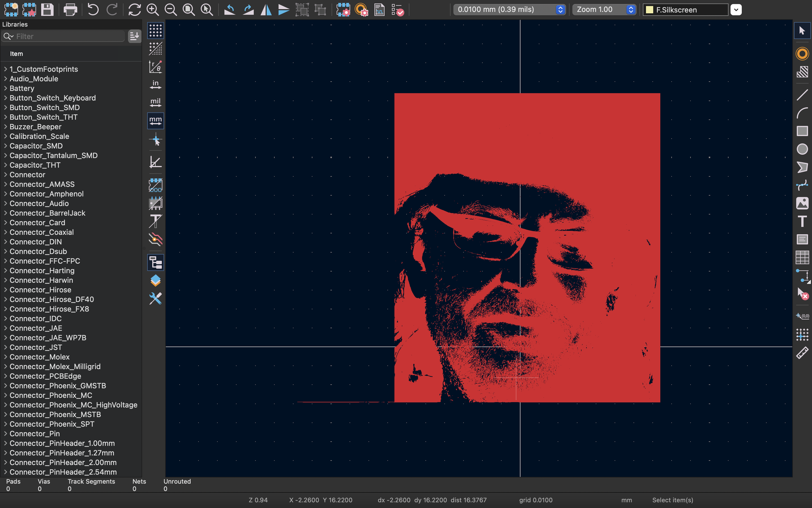
Task: Expand Connector_Molex library tree item
Action: tap(6, 357)
